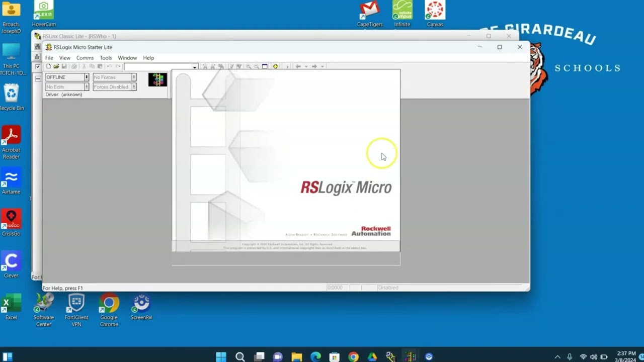Select the Canvas desktop shortcut
644x362 pixels.
(x=435, y=14)
